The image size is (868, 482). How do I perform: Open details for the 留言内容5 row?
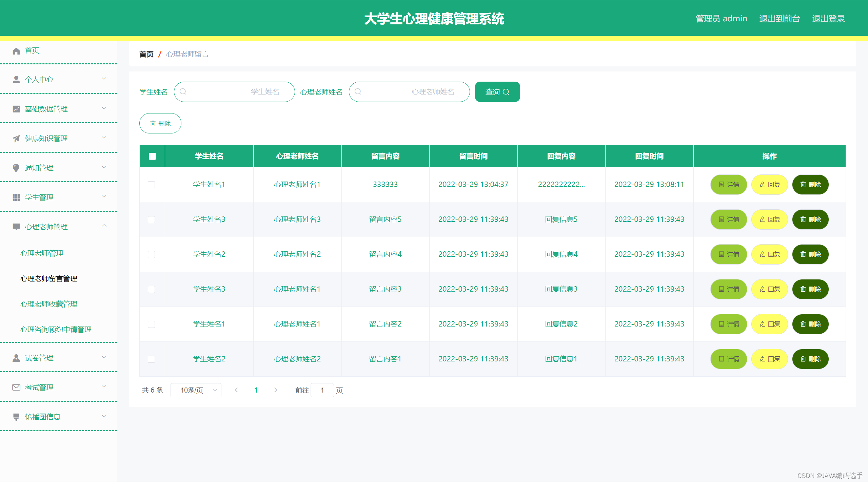tap(729, 219)
